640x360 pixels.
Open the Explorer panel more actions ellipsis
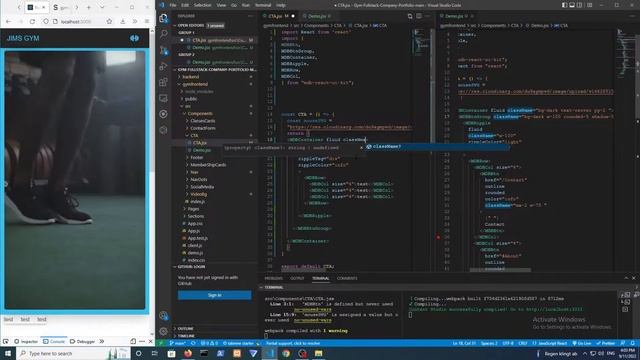coord(250,16)
